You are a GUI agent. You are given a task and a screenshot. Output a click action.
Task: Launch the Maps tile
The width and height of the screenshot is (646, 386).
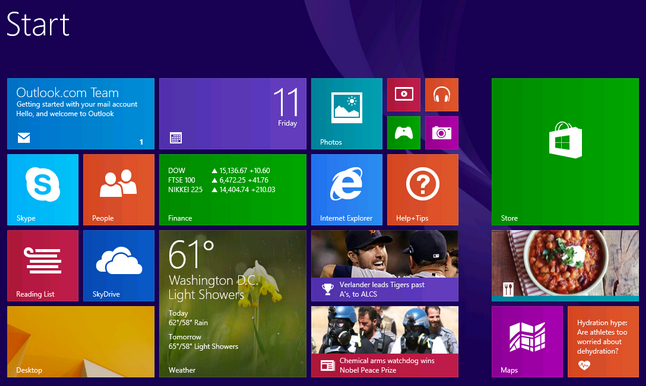coord(527,342)
